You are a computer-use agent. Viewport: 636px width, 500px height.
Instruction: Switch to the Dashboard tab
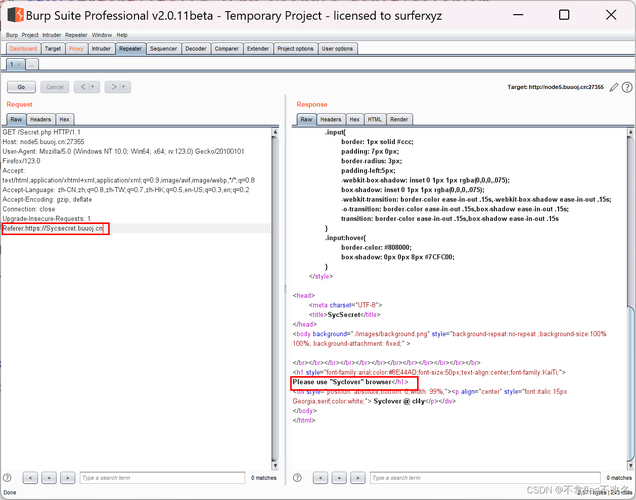(x=23, y=49)
